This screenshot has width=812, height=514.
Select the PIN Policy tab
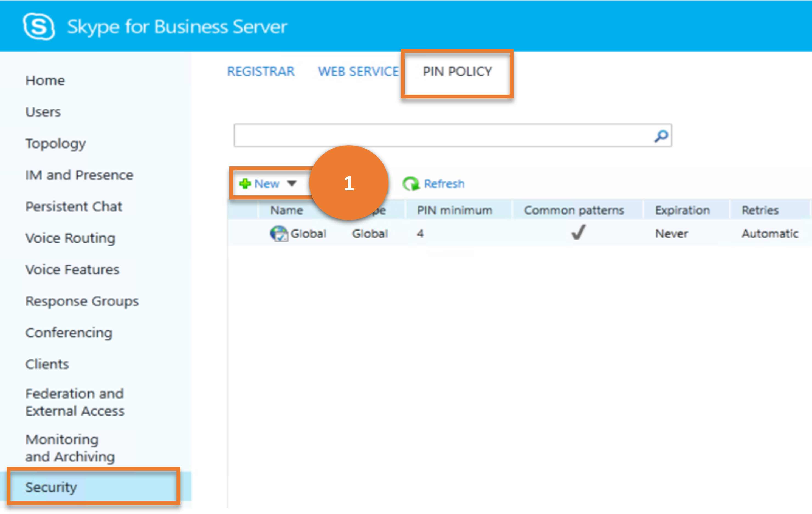coord(457,72)
